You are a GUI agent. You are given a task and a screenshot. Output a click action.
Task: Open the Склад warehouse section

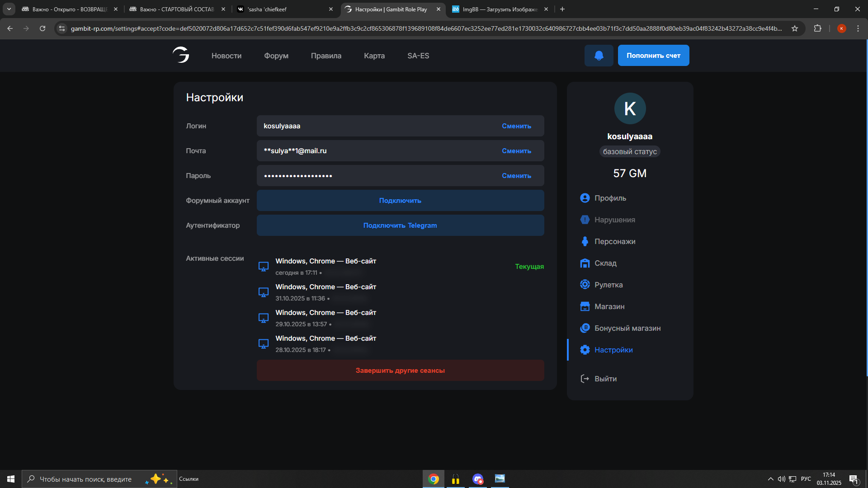click(605, 263)
